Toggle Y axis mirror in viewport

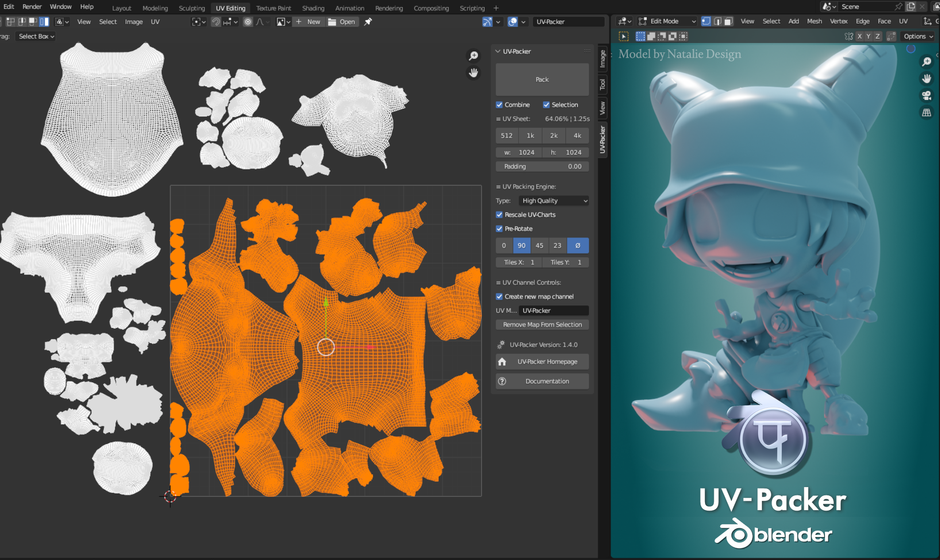coord(868,36)
